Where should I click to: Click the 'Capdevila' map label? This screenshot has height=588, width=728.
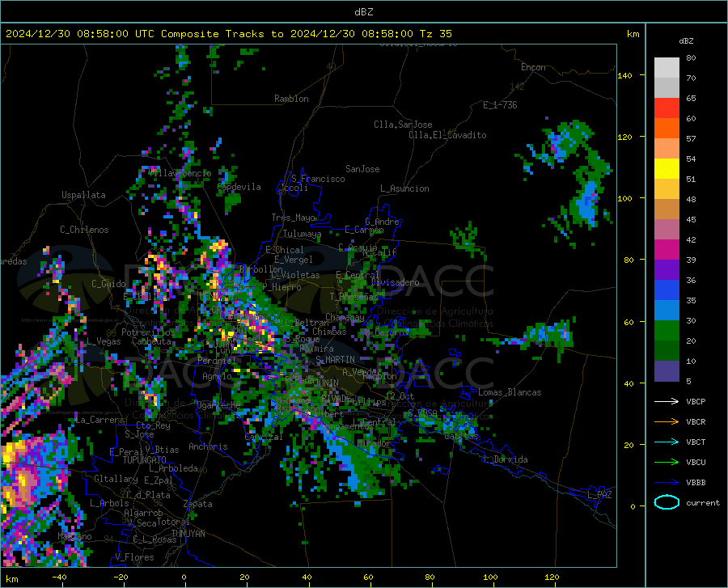point(239,187)
